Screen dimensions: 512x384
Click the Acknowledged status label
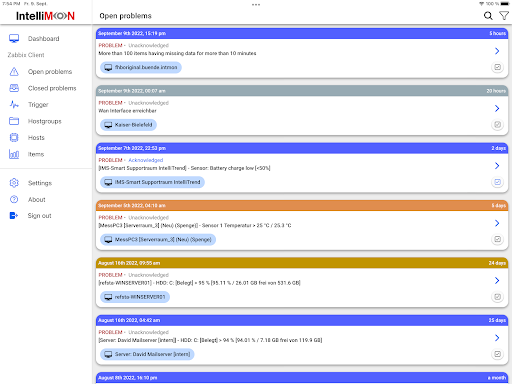[146, 160]
